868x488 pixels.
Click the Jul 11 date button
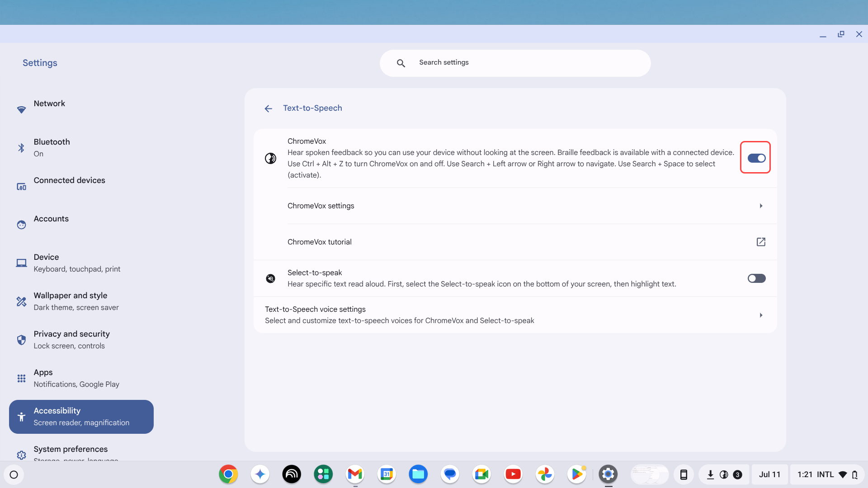click(x=769, y=474)
